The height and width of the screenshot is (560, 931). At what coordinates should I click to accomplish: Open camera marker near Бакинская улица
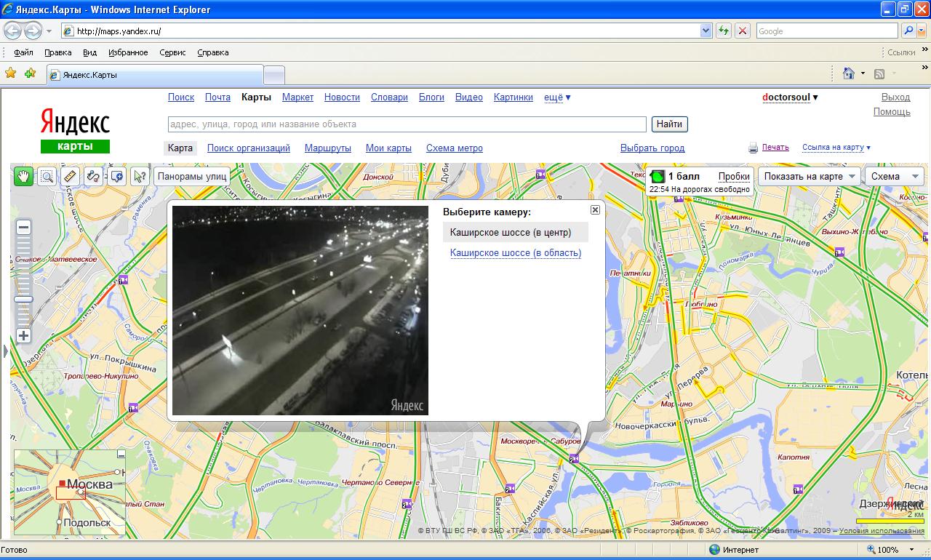pyautogui.click(x=510, y=488)
